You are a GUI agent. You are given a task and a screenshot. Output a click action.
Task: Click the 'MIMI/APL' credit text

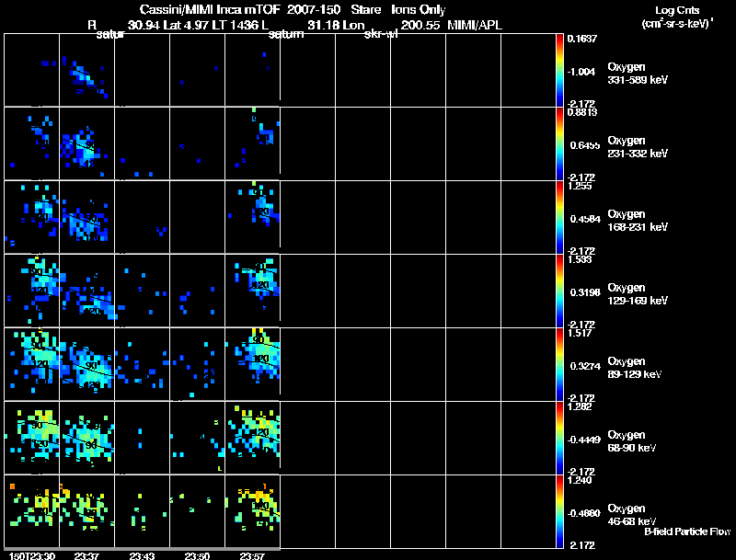click(x=475, y=26)
